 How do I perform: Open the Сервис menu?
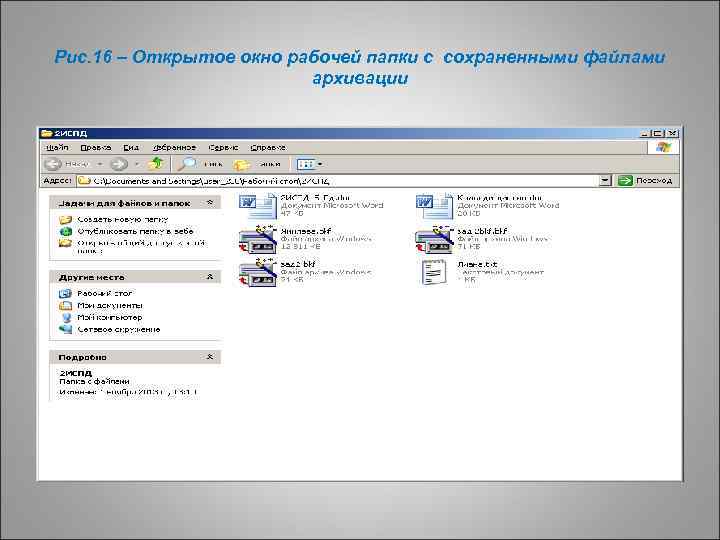coord(223,147)
